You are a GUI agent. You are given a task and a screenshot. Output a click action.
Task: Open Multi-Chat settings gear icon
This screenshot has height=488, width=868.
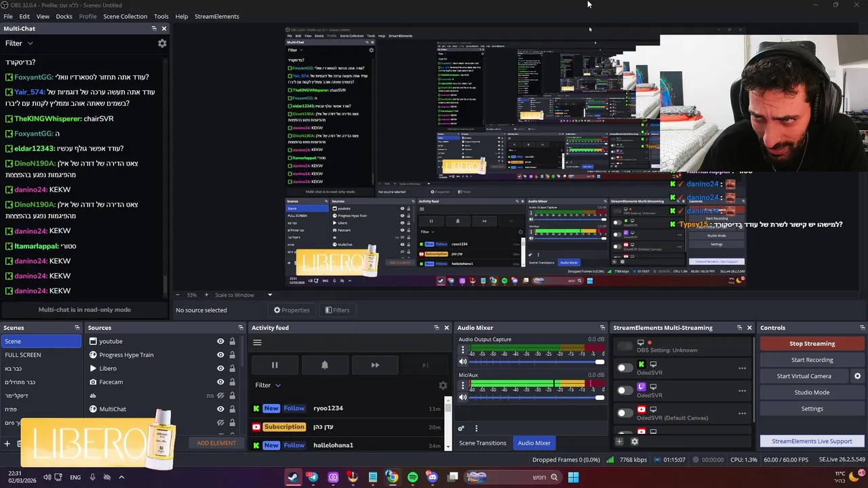[x=162, y=43]
